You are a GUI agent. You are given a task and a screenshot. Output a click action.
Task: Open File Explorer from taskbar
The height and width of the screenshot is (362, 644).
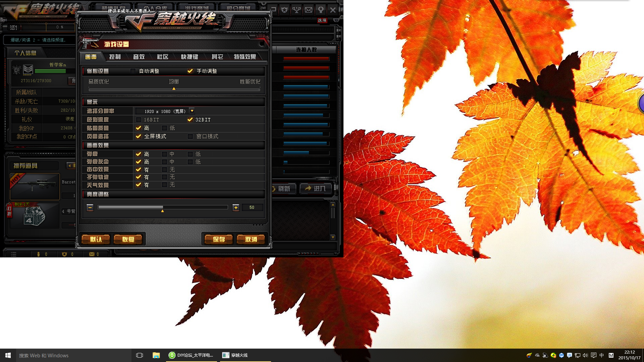(x=156, y=355)
